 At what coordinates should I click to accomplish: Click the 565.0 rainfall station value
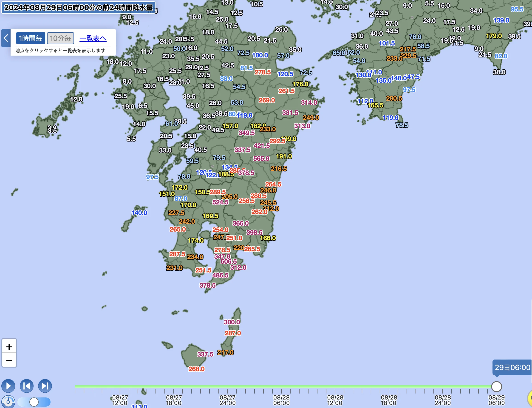(261, 159)
